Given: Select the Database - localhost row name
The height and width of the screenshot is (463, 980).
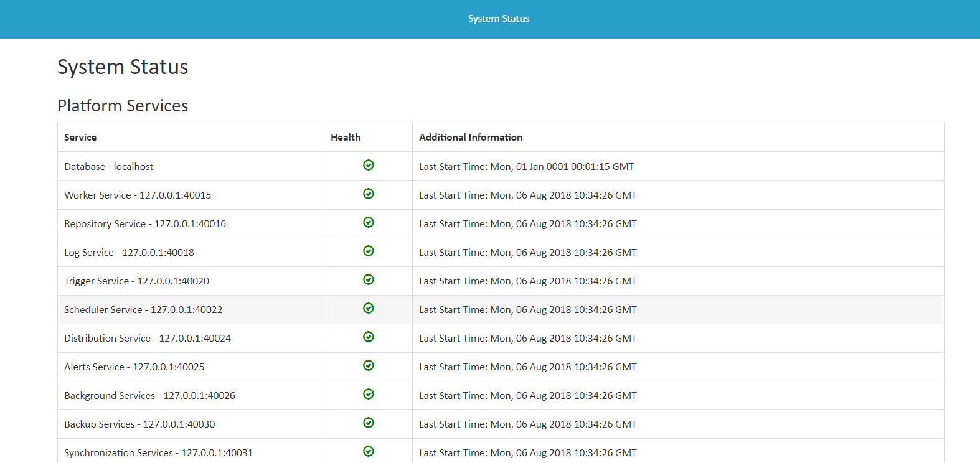Looking at the screenshot, I should coord(109,167).
